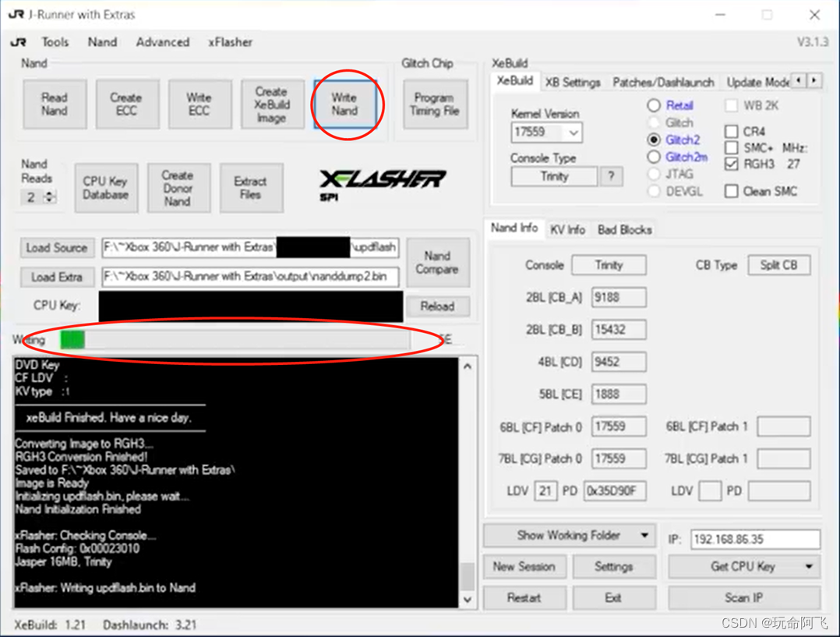Click the Load Source button
The width and height of the screenshot is (840, 637).
(58, 247)
